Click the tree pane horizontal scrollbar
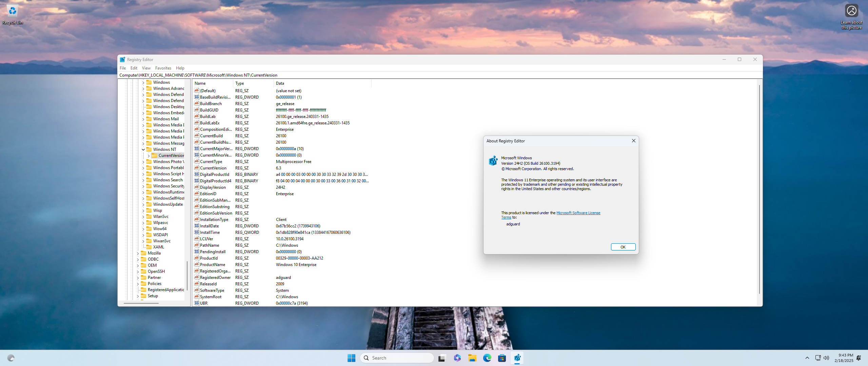 (x=141, y=303)
